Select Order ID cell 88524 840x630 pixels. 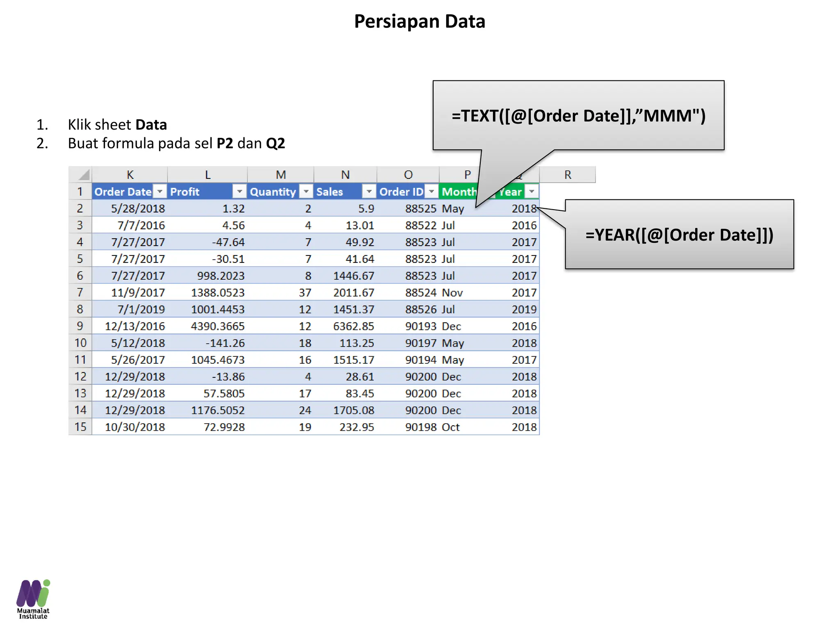(408, 292)
